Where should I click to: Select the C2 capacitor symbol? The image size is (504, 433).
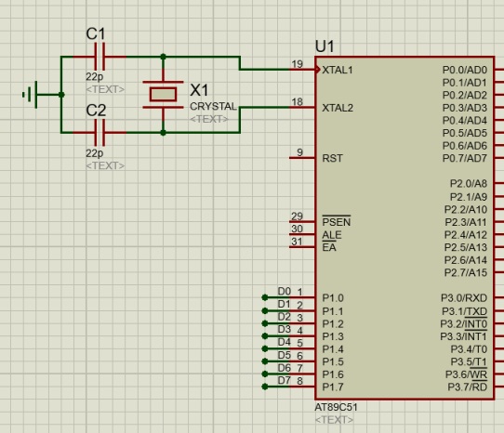[99, 132]
